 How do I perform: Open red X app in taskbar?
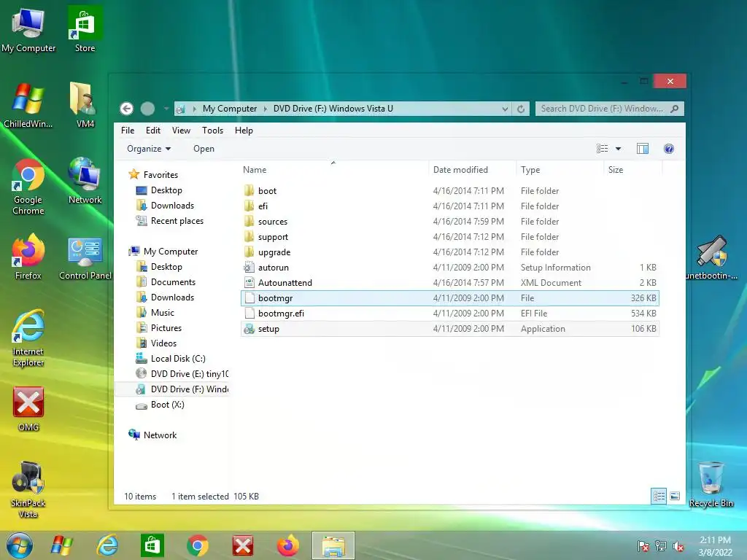click(x=243, y=545)
